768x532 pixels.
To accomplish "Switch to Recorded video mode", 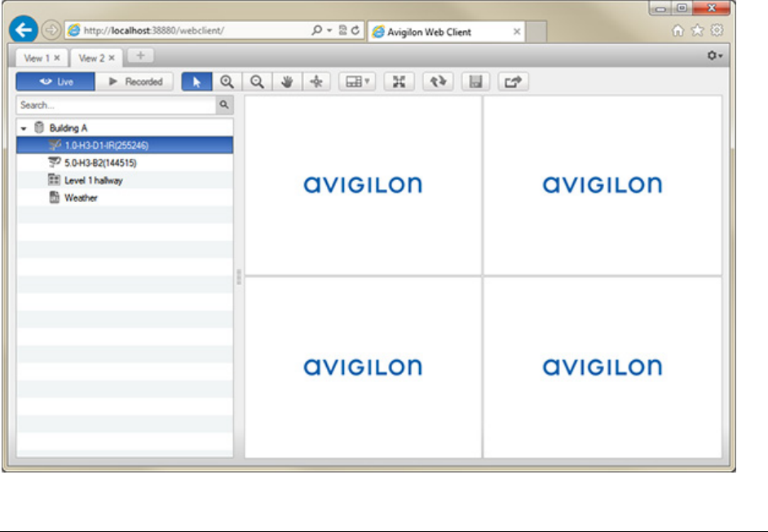I will [x=135, y=81].
